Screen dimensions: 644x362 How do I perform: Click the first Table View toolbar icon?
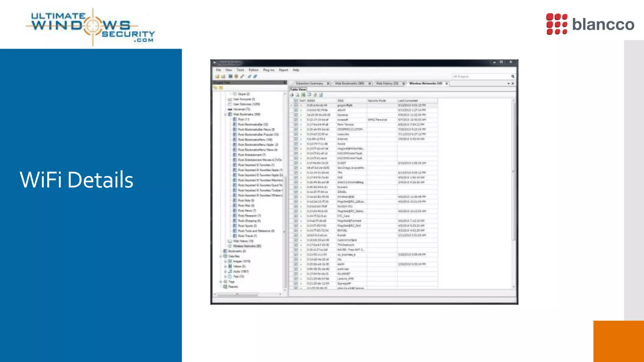291,95
